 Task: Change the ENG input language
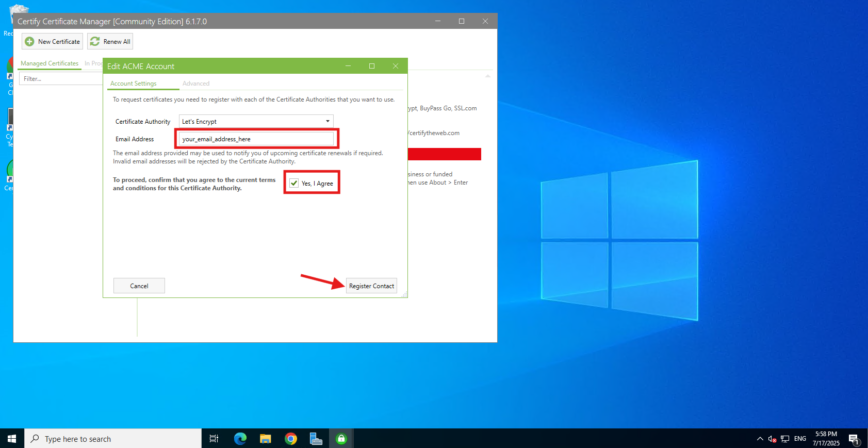pos(800,439)
